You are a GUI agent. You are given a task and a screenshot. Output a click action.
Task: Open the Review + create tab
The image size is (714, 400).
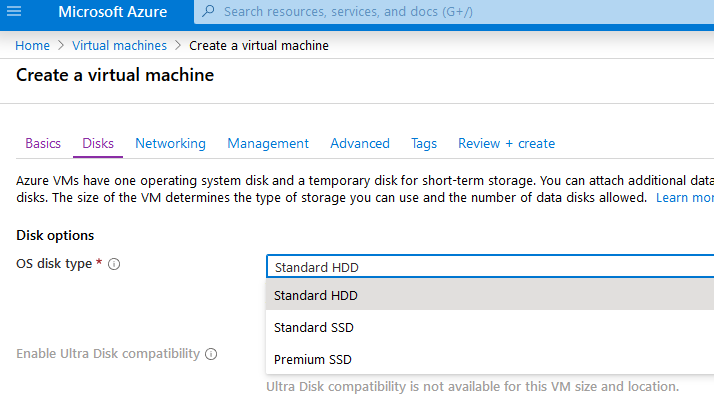pos(506,143)
